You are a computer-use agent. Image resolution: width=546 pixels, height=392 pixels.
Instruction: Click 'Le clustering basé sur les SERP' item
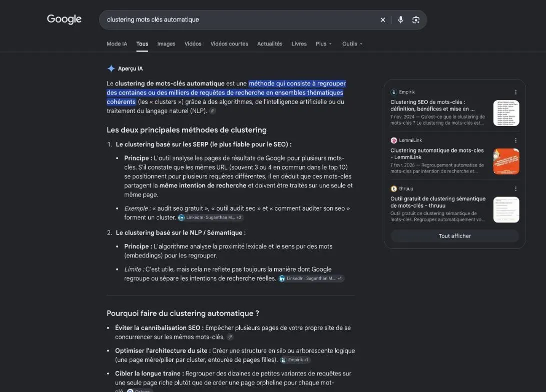203,144
